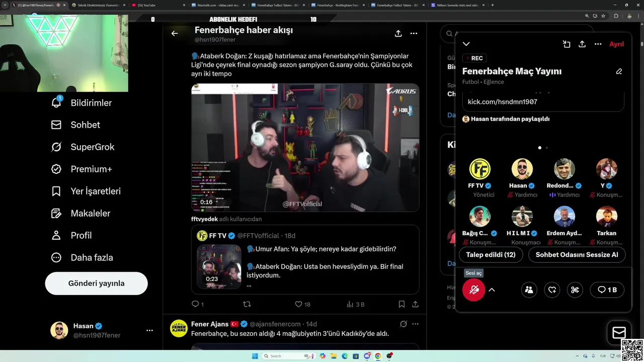Open File Explorer from taskbar
The image size is (644, 362).
point(334,356)
